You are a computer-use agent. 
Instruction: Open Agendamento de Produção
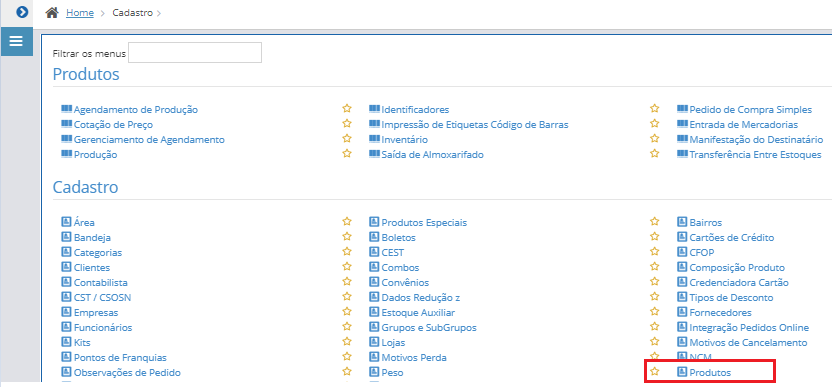pos(136,110)
